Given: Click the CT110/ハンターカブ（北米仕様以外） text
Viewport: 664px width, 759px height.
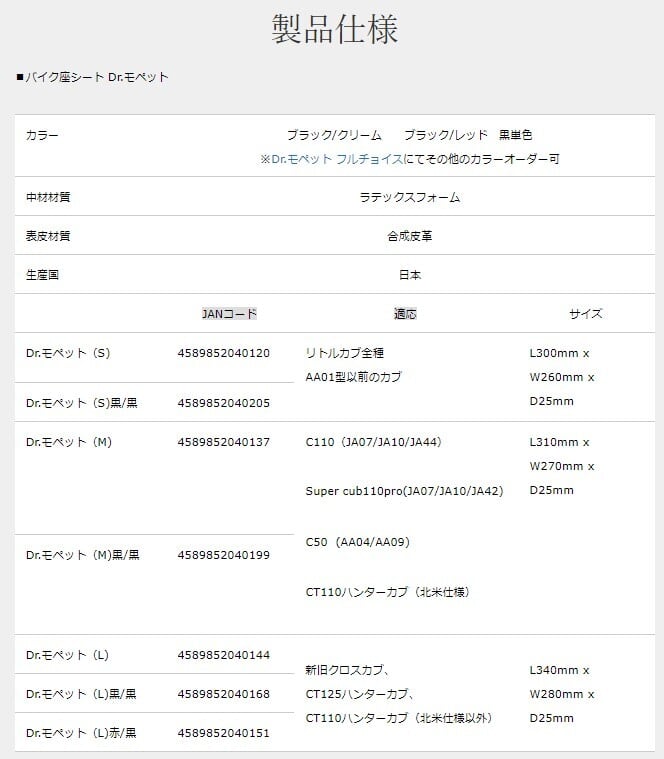Looking at the screenshot, I should [399, 718].
